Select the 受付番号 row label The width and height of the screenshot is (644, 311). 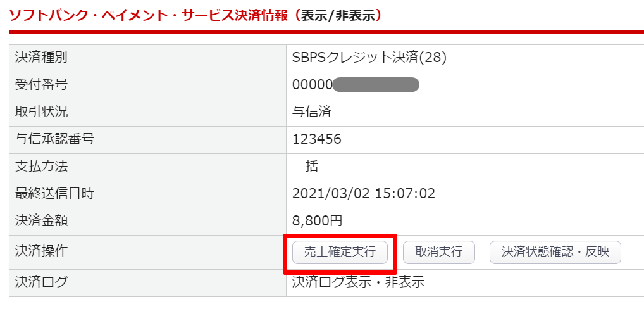(x=41, y=85)
